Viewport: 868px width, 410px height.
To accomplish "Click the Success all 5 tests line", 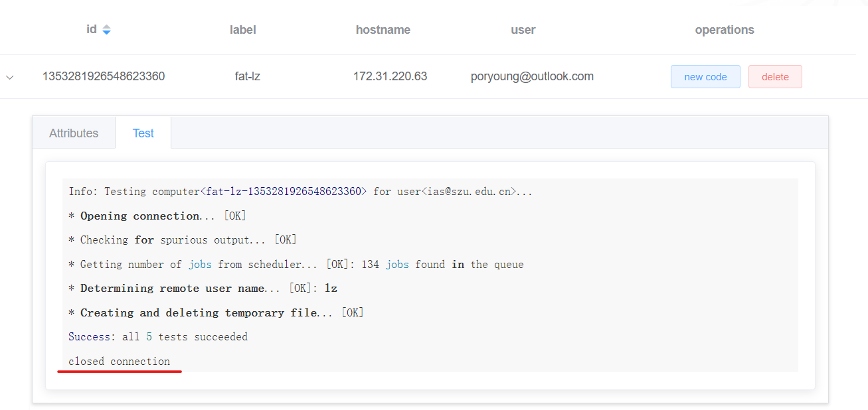I will 158,337.
